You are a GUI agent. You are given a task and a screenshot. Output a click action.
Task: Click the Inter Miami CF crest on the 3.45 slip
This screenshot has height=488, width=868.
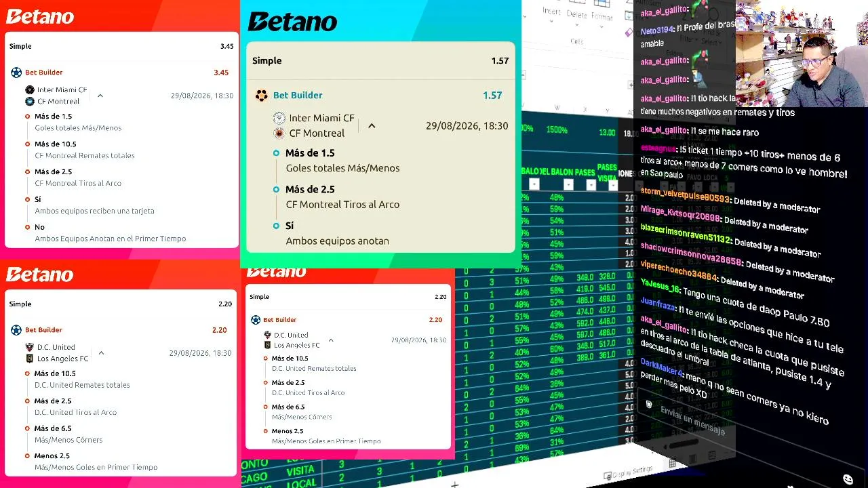coord(30,89)
